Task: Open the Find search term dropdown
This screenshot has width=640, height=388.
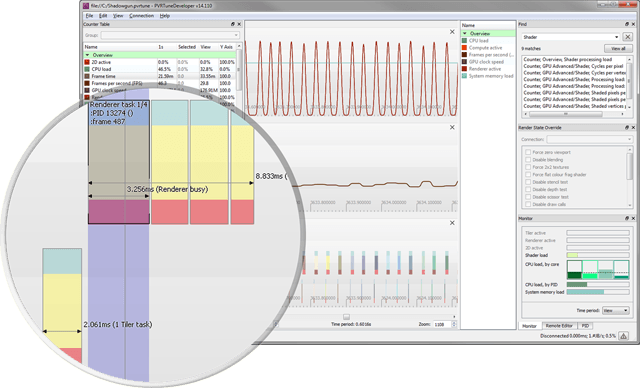Action: 616,37
